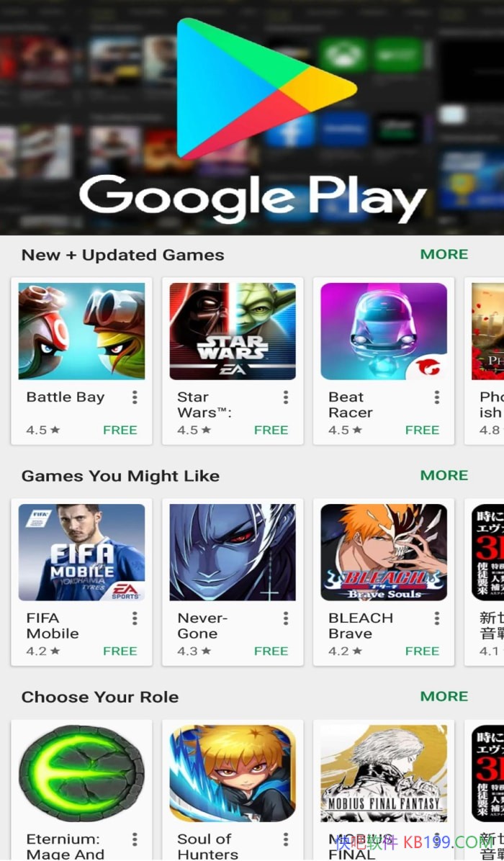Open the Battle Bay game icon

[x=82, y=331]
